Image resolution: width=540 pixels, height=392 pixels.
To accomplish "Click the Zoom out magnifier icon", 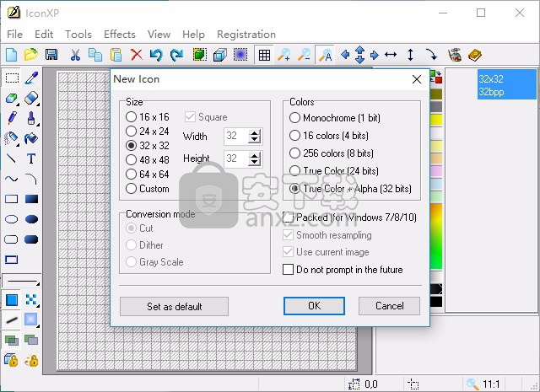I will pyautogui.click(x=305, y=55).
